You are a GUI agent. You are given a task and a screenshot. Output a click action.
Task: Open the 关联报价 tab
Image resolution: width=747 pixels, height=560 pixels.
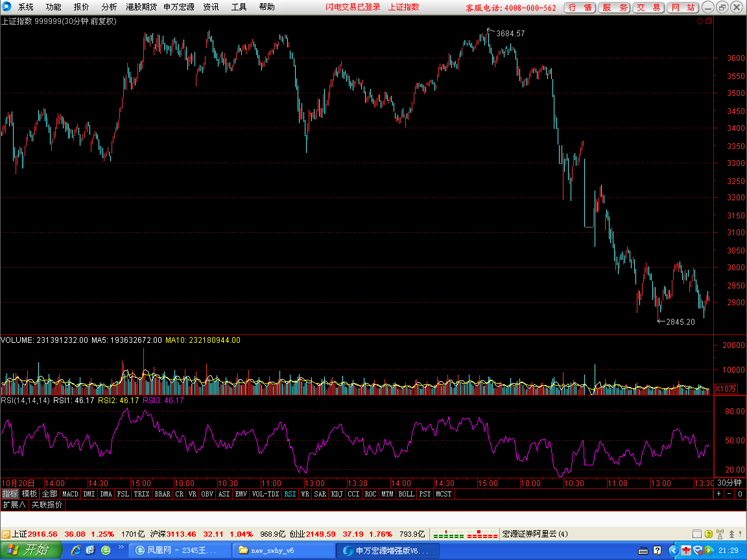[47, 505]
